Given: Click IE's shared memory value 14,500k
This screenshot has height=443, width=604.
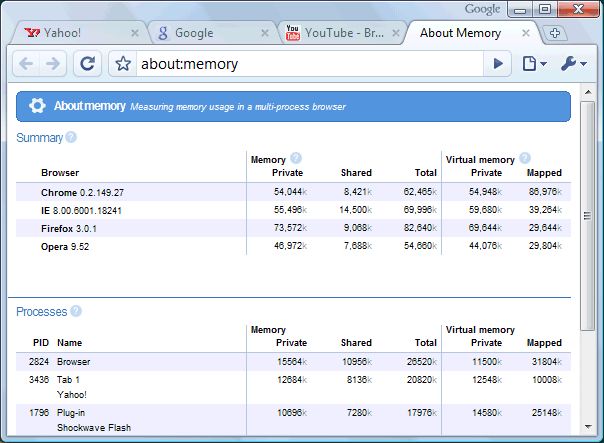Looking at the screenshot, I should pyautogui.click(x=356, y=210).
